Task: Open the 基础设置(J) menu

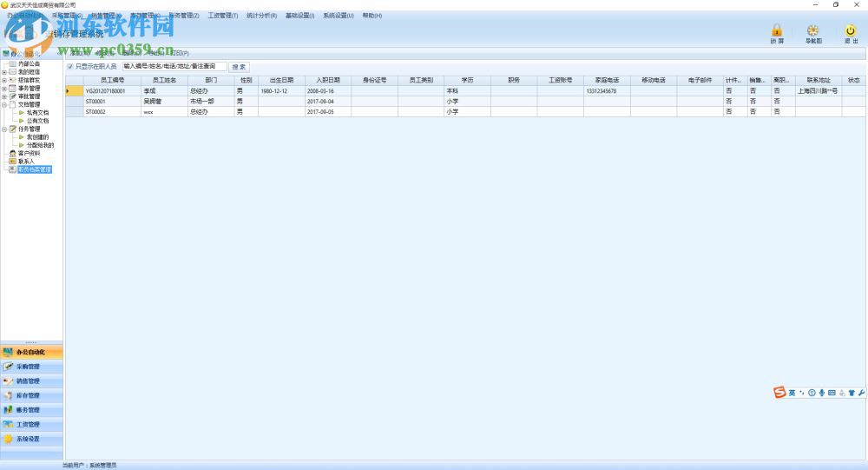Action: point(300,16)
